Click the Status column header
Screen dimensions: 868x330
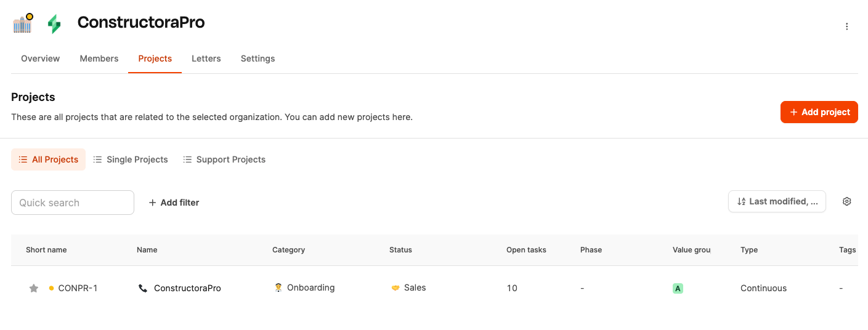coord(400,250)
